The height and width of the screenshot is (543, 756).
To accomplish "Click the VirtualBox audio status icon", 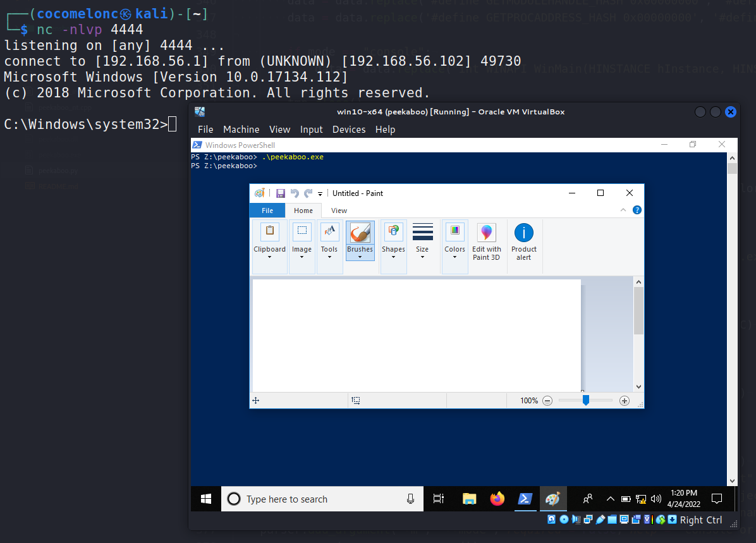I will pyautogui.click(x=576, y=520).
